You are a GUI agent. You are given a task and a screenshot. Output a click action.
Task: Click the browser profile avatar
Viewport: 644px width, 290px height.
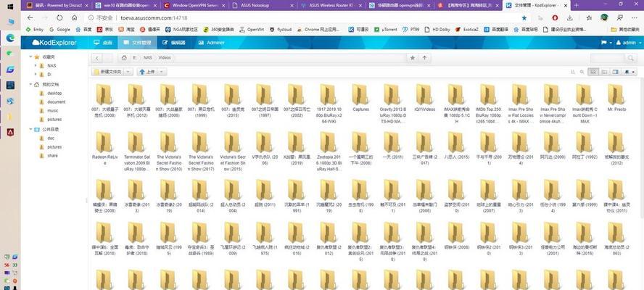604,17
